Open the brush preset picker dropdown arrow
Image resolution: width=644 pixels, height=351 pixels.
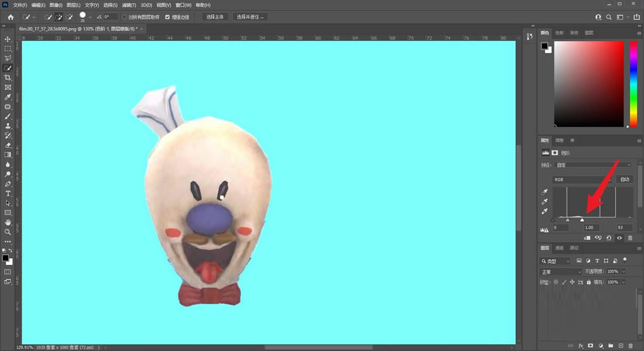click(90, 17)
